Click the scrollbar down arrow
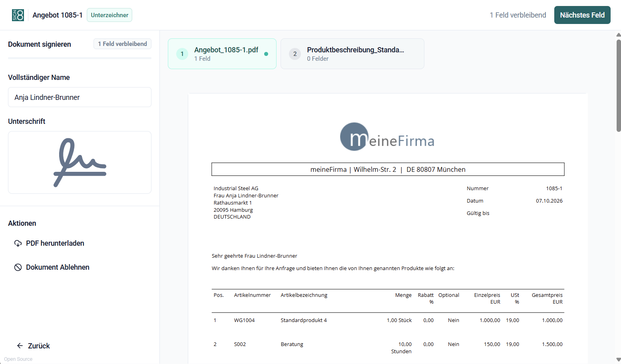Viewport: 621px width, 364px height. coord(619,360)
